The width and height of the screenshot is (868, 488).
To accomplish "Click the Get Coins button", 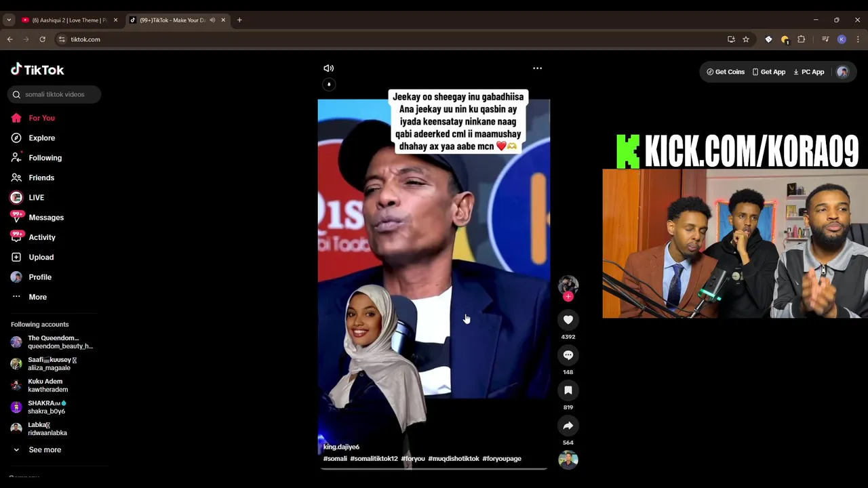I will (726, 72).
